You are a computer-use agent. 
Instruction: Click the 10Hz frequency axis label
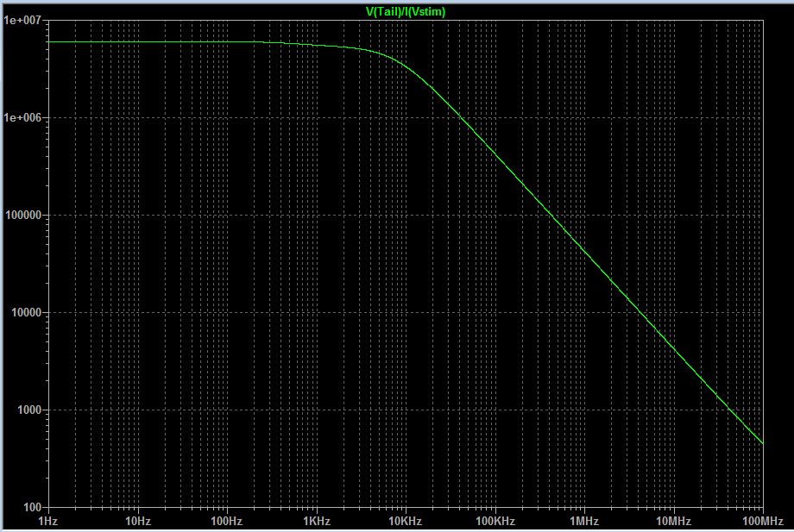138,521
